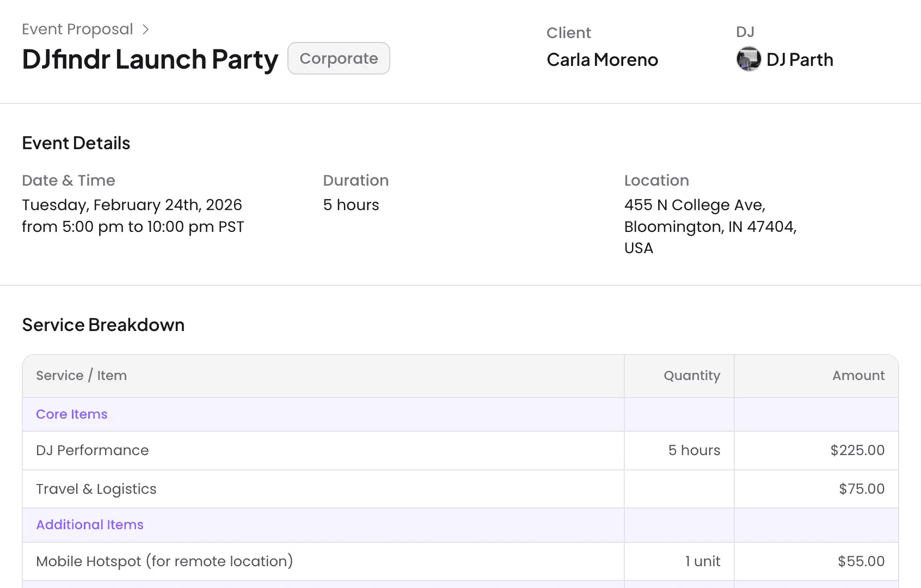
Task: Select the DJ Parth name
Action: 800,59
